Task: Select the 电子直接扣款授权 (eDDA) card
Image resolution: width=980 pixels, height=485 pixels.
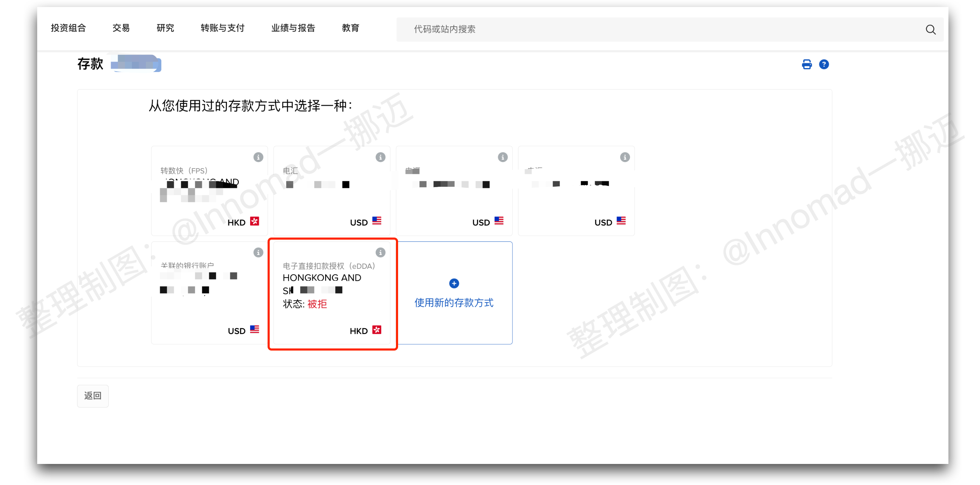Action: (332, 293)
